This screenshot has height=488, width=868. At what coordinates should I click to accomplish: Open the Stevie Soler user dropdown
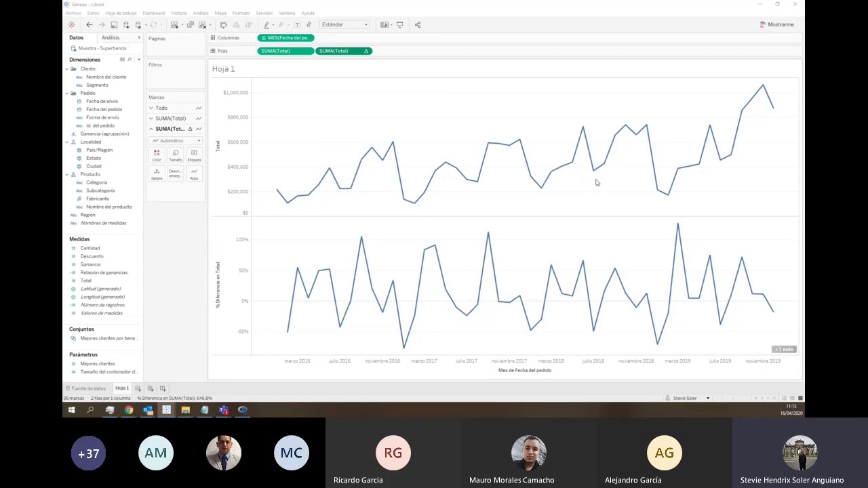click(688, 398)
